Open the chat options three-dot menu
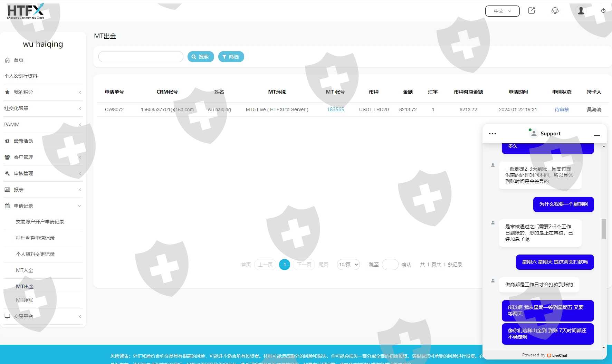 (493, 134)
